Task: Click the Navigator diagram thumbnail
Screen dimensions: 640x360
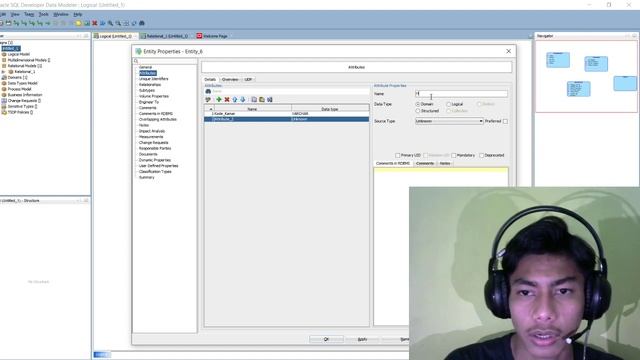Action: 586,77
